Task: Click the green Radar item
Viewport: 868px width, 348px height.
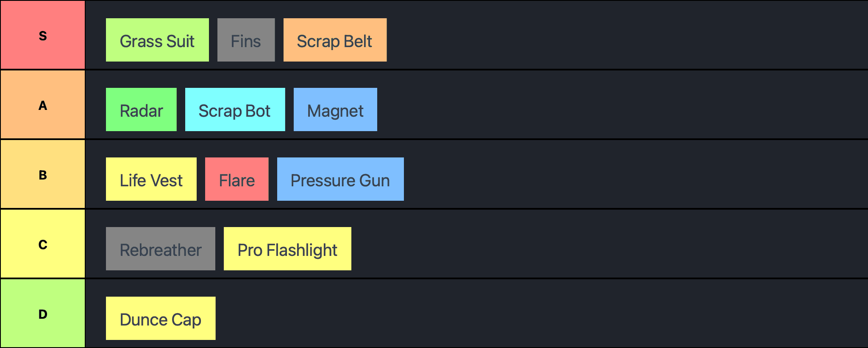Action: (141, 109)
